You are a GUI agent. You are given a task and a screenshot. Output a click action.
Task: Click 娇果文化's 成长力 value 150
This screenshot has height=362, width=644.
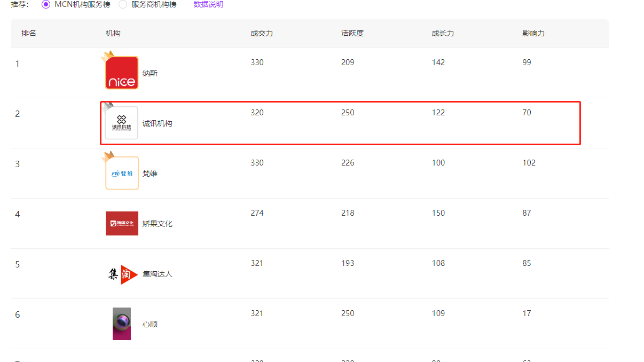[x=438, y=213]
